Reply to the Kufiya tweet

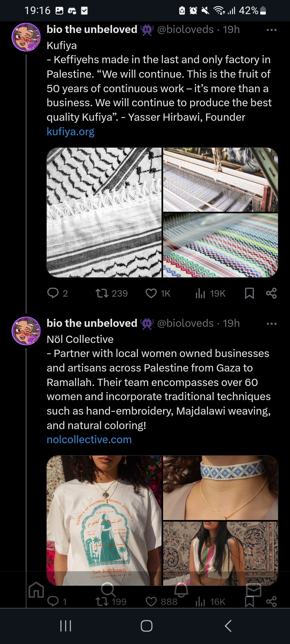pyautogui.click(x=53, y=293)
